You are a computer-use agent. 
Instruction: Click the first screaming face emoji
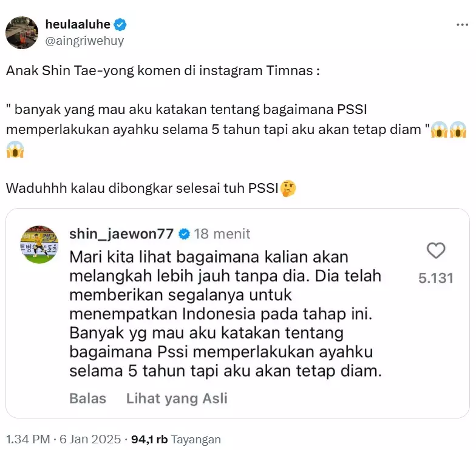(x=440, y=130)
